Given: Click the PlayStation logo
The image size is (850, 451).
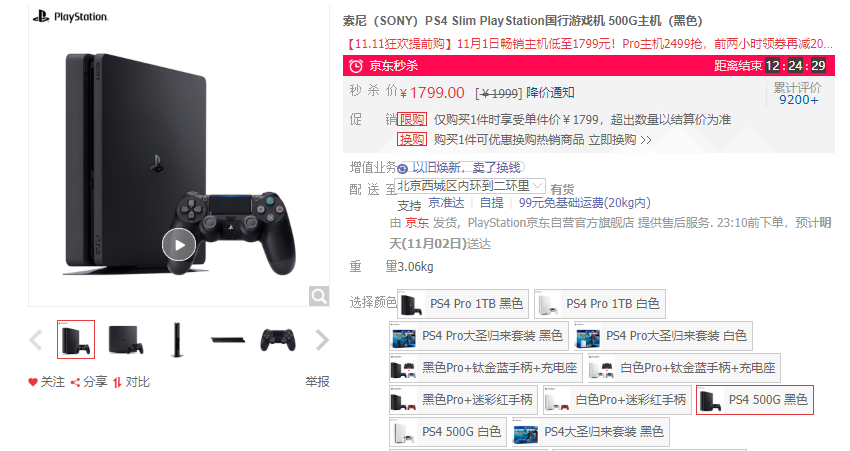Looking at the screenshot, I should 70,17.
